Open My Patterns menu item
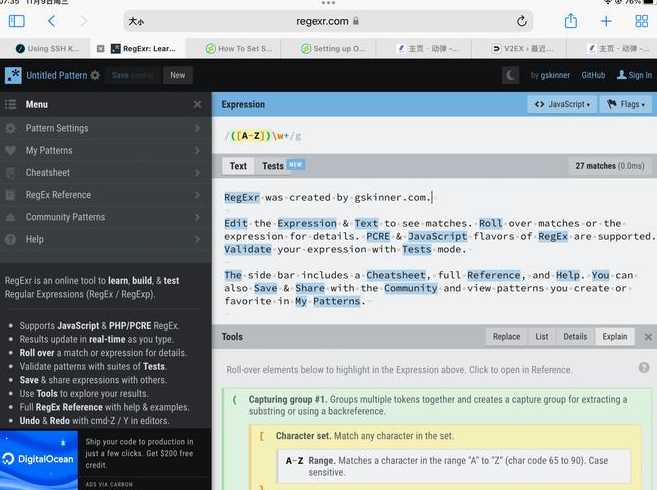The width and height of the screenshot is (657, 490). [x=106, y=150]
